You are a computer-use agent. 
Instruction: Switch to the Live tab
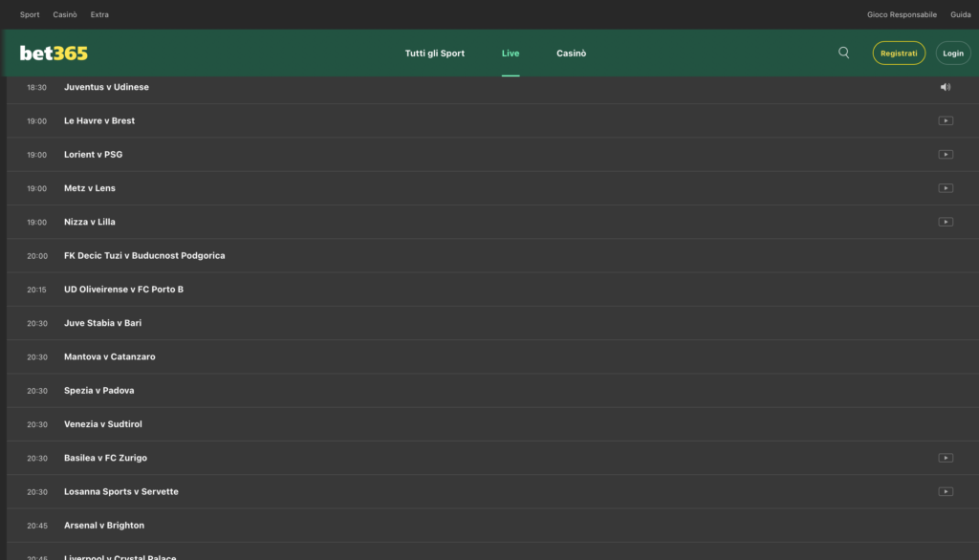tap(511, 54)
